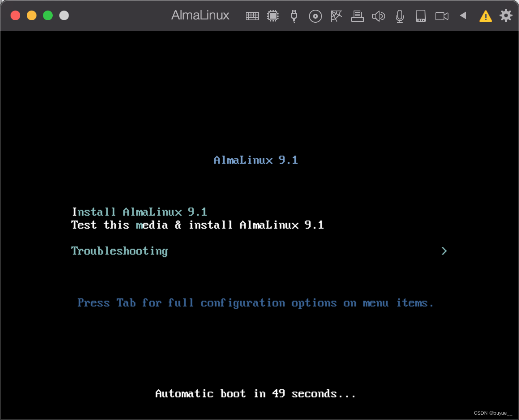Click the 'Automatic boot in 49 seconds' text
This screenshot has height=420, width=519.
[255, 393]
